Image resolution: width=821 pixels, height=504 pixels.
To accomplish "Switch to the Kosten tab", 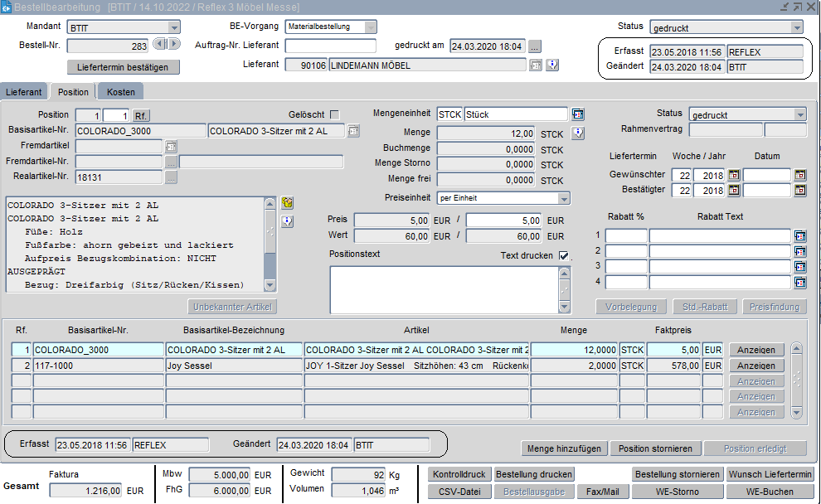I will click(120, 92).
